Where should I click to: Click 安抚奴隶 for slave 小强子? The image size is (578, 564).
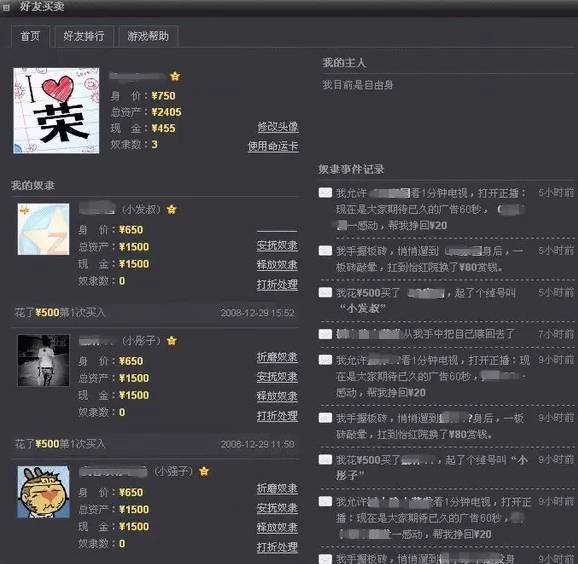point(277,508)
